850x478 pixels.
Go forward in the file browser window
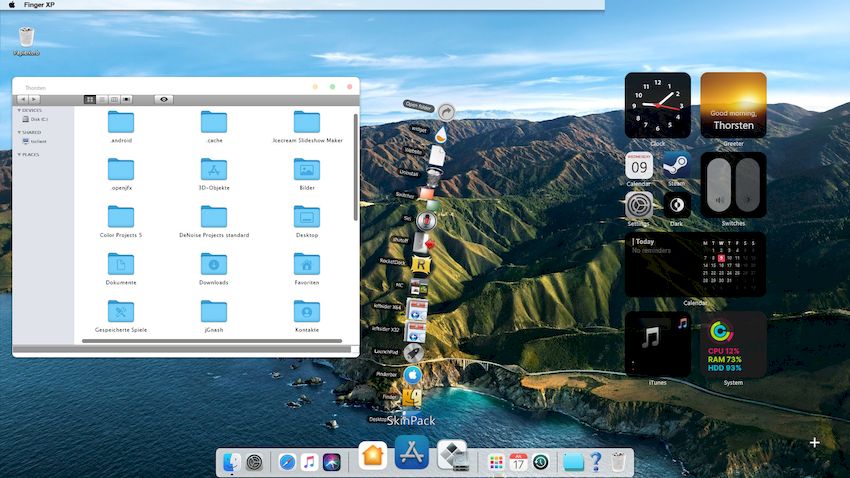click(34, 100)
